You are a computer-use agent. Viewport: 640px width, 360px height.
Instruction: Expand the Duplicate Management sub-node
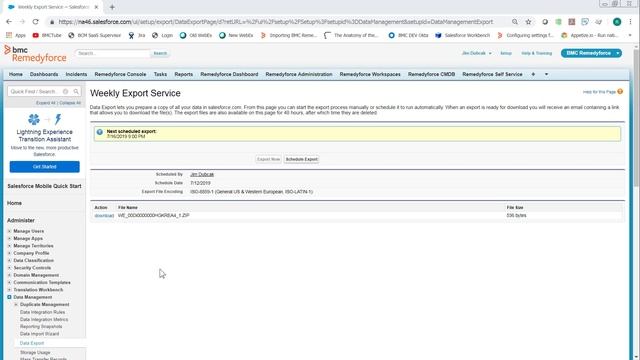(16, 304)
